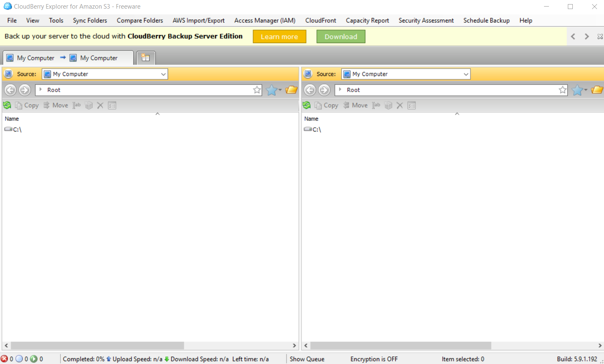Open the properties list icon in the left pane
Viewport: 604px width, 364px height.
pos(112,105)
